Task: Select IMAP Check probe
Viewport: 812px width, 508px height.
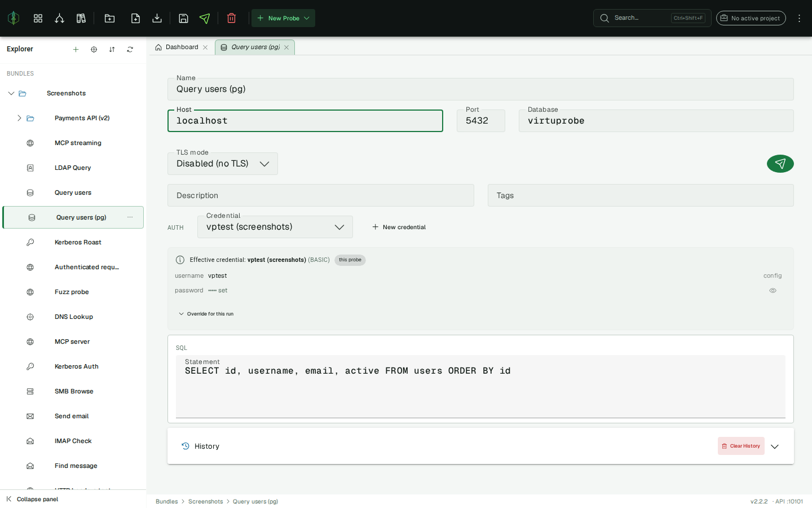Action: (73, 441)
